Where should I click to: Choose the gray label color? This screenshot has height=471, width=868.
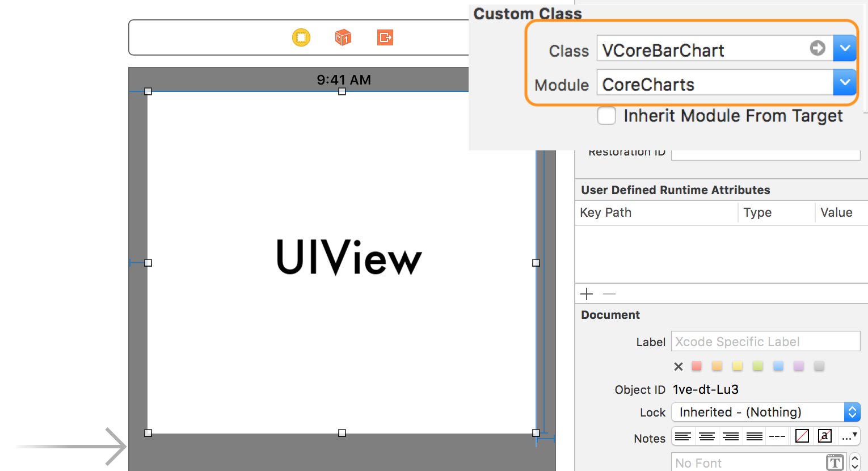tap(819, 366)
